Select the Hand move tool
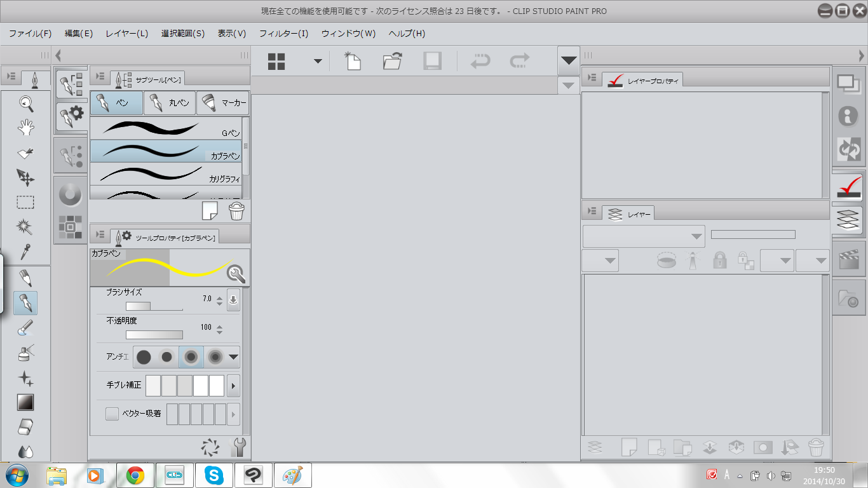 pyautogui.click(x=25, y=128)
